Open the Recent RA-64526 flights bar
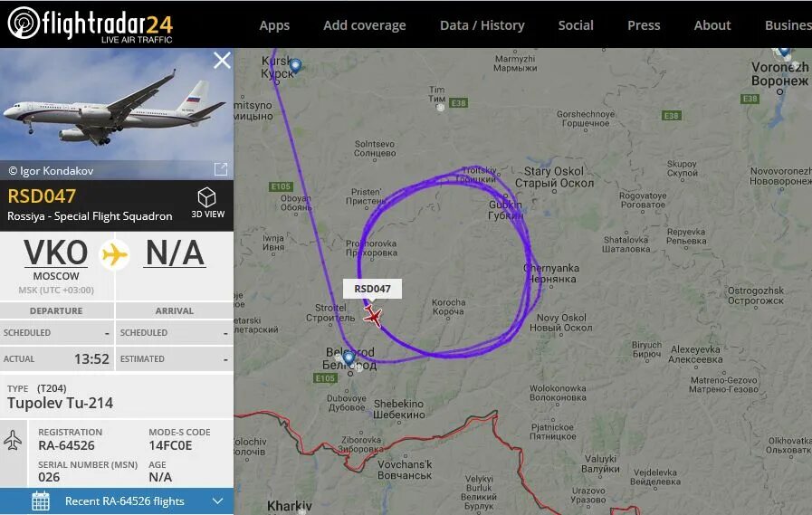Image resolution: width=812 pixels, height=515 pixels. (117, 501)
